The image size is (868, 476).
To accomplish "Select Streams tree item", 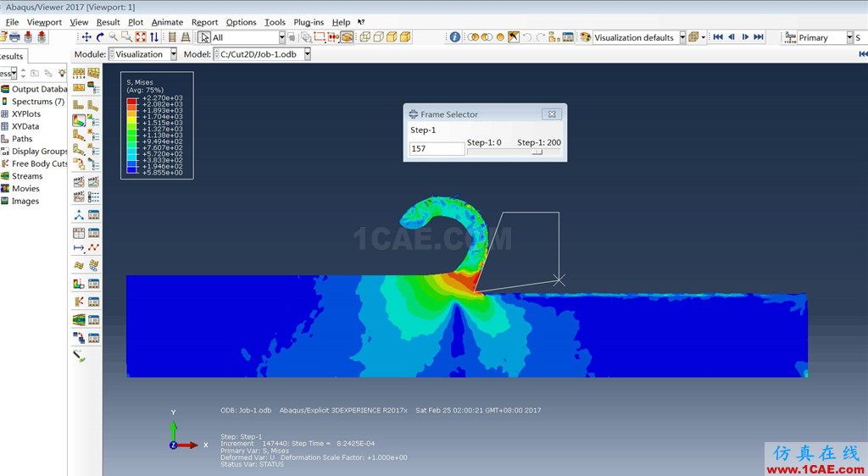I will pyautogui.click(x=22, y=176).
